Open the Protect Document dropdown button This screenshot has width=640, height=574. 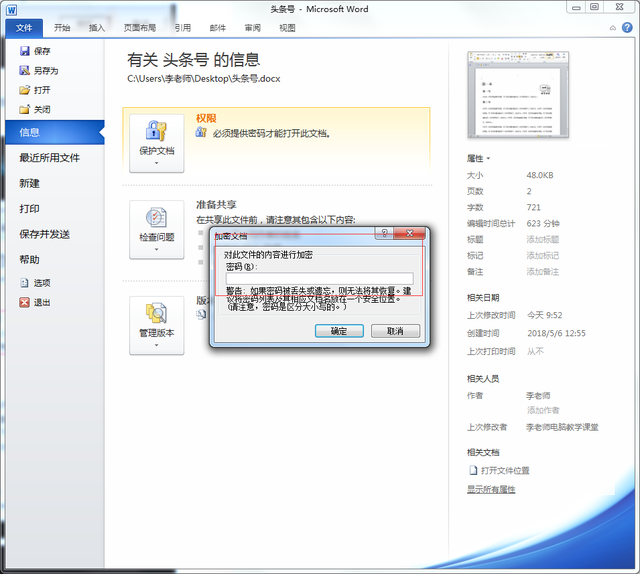(x=157, y=143)
